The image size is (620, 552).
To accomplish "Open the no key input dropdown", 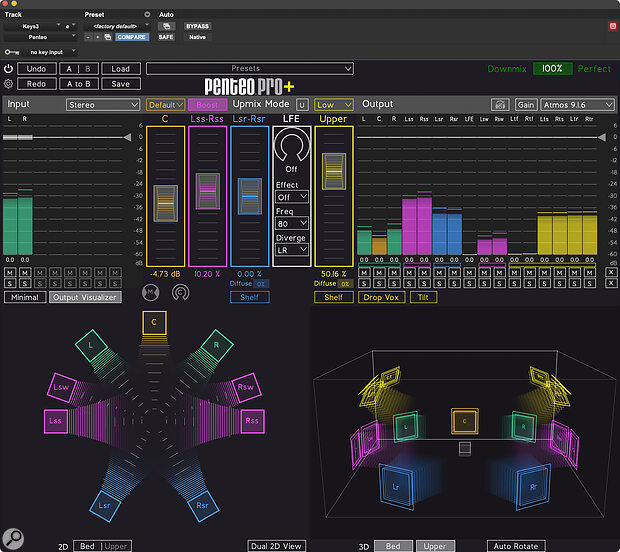I will (50, 52).
